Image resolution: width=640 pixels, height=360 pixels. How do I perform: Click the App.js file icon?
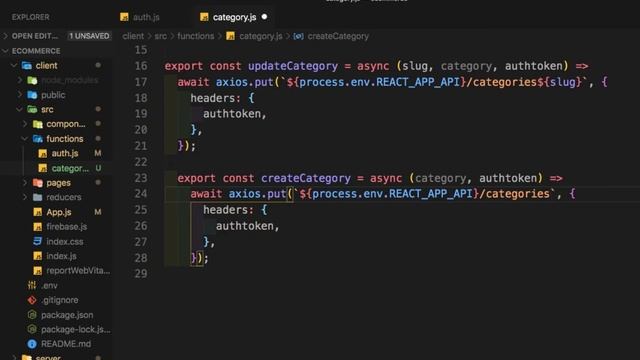tap(38, 212)
